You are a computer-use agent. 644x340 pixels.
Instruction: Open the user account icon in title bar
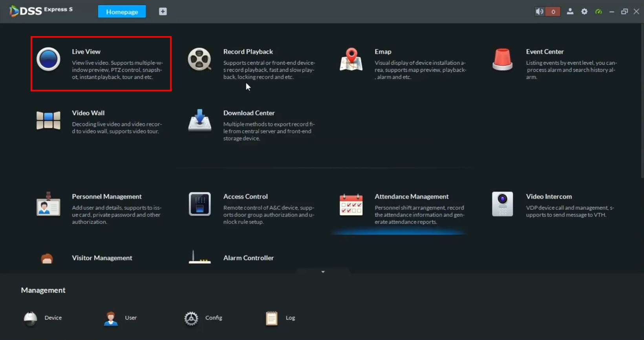(x=570, y=11)
